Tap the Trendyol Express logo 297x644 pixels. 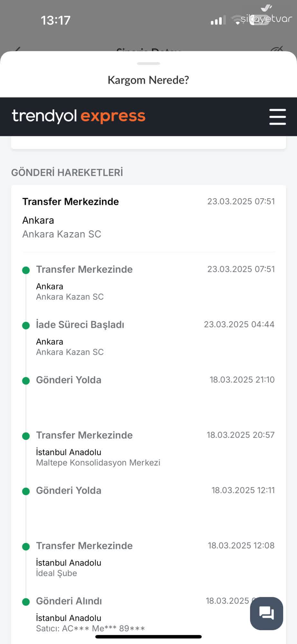pyautogui.click(x=79, y=116)
